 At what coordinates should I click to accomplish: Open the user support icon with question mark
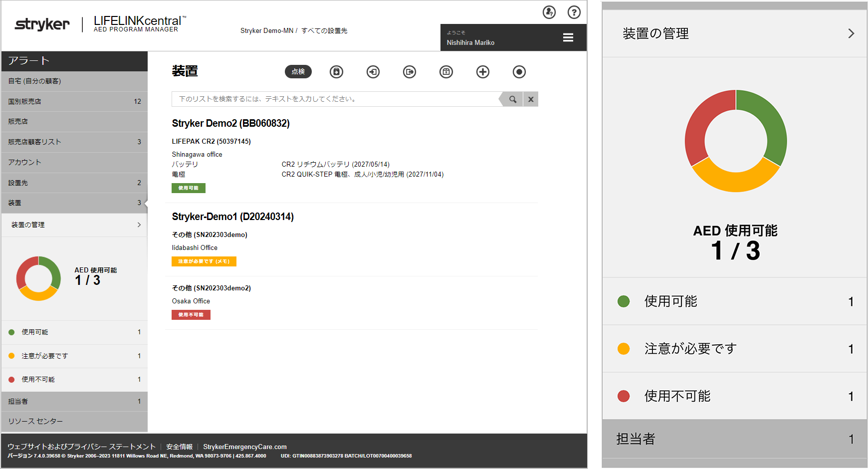click(549, 12)
